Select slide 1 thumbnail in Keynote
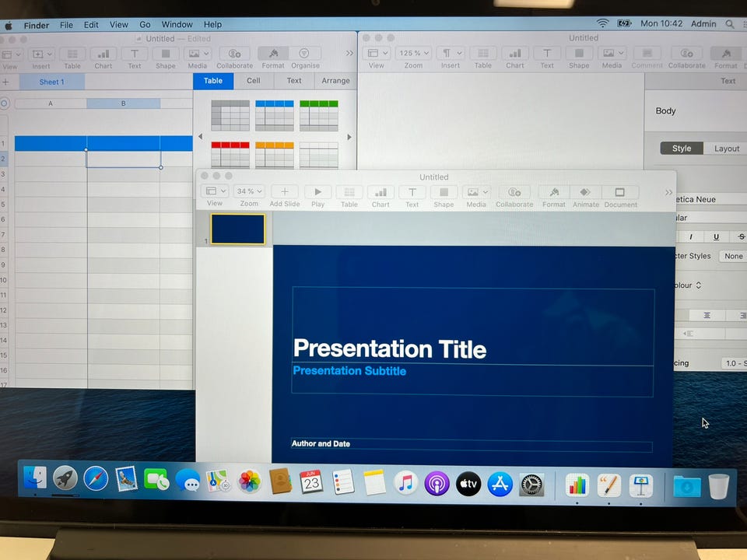The image size is (747, 560). (x=238, y=229)
